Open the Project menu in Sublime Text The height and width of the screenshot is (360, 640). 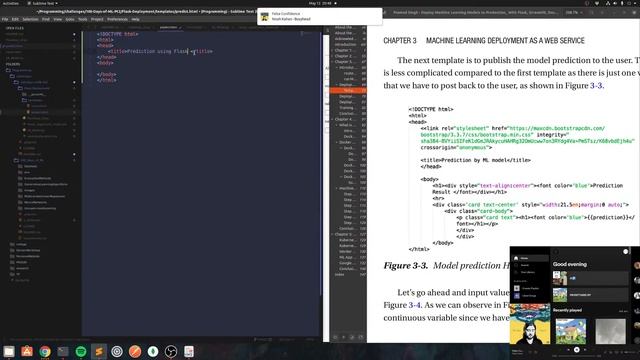[97, 19]
